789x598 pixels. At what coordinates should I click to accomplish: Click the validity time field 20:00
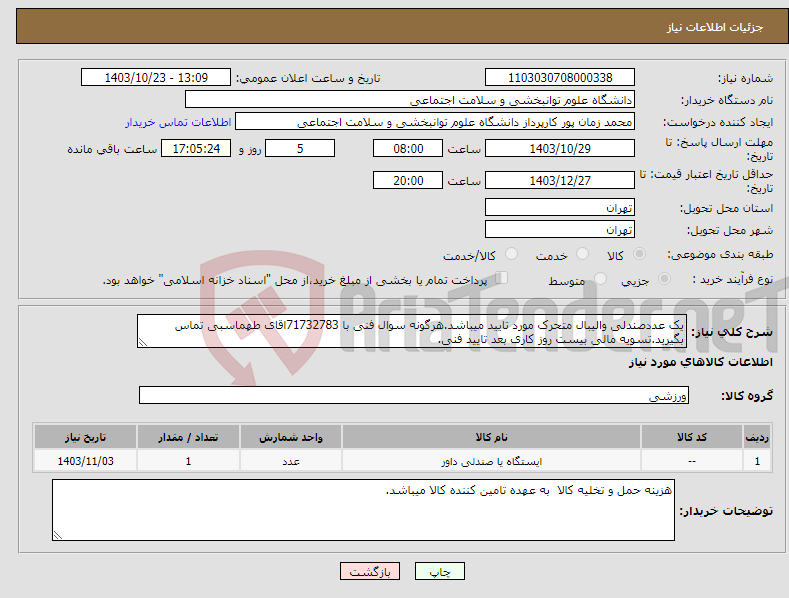(x=408, y=180)
